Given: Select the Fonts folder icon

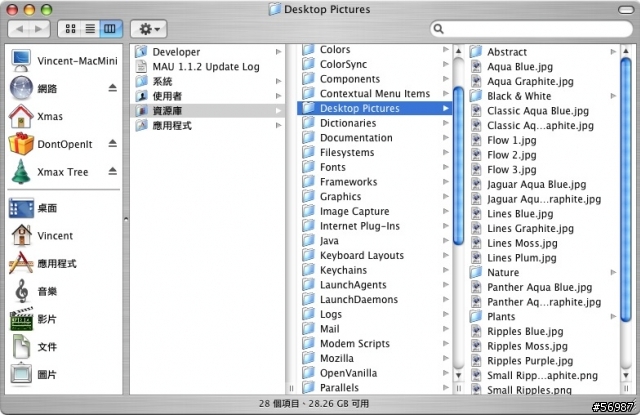Looking at the screenshot, I should coord(309,167).
